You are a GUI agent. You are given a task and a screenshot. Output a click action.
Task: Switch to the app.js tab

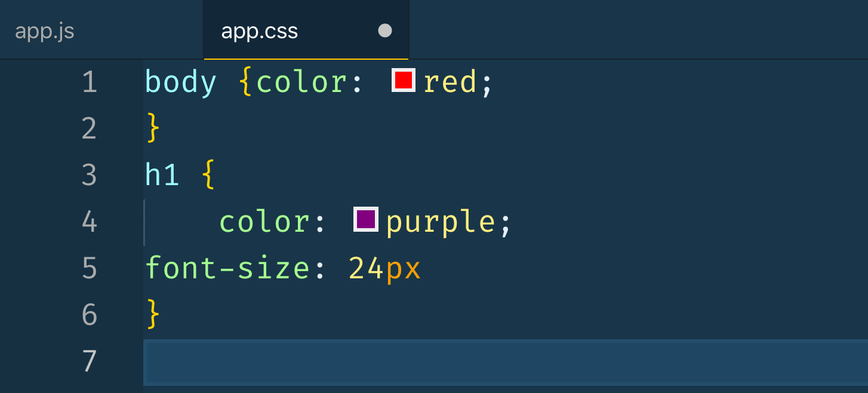coord(45,31)
